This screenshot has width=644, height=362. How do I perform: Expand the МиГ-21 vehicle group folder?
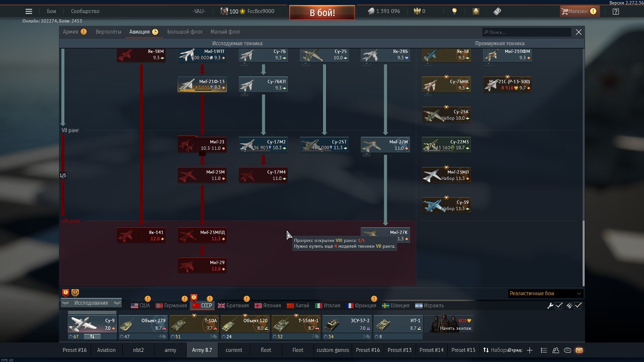point(202,145)
